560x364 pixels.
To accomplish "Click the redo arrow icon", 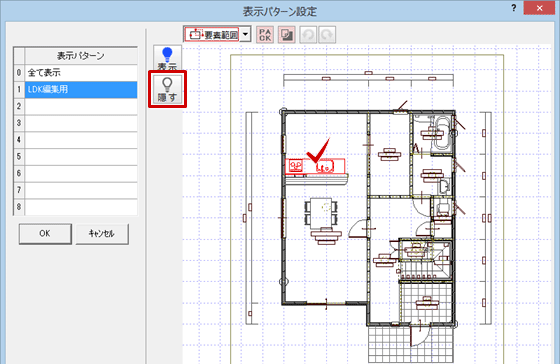I will (327, 35).
